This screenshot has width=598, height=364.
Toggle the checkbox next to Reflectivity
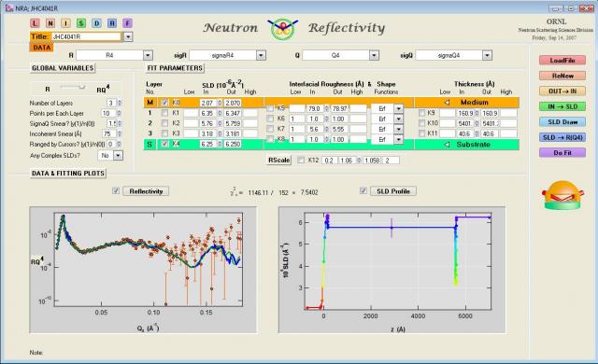tap(116, 190)
